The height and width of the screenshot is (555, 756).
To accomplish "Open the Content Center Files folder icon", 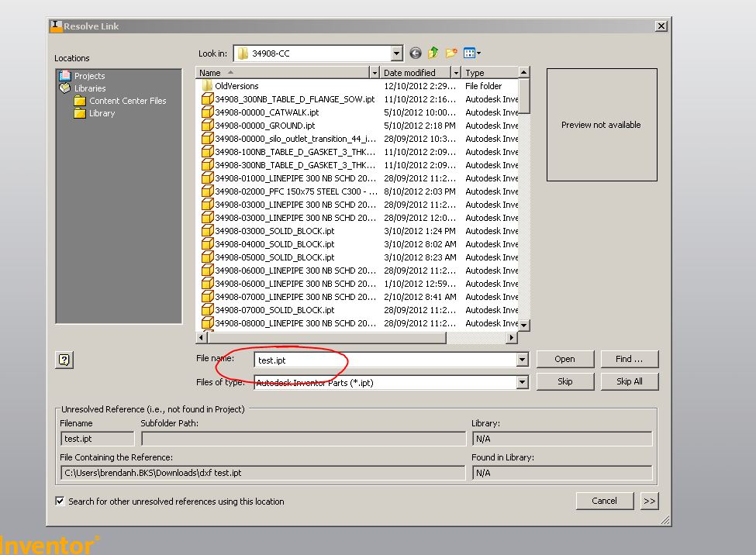I will pos(81,101).
